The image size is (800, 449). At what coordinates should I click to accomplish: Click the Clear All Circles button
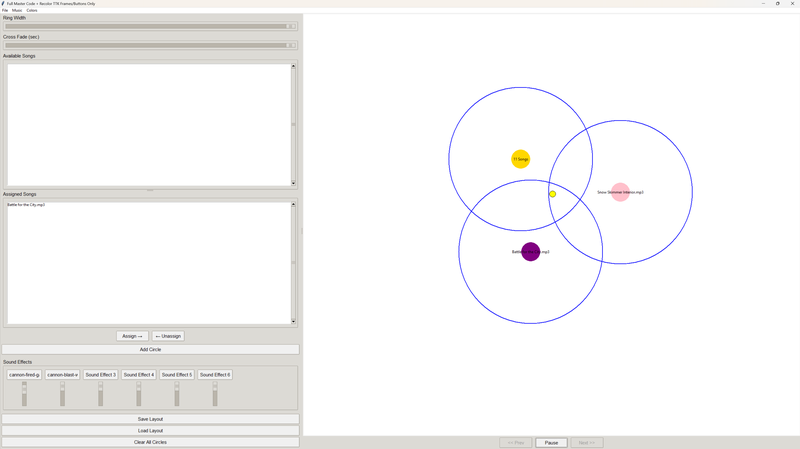pyautogui.click(x=150, y=442)
